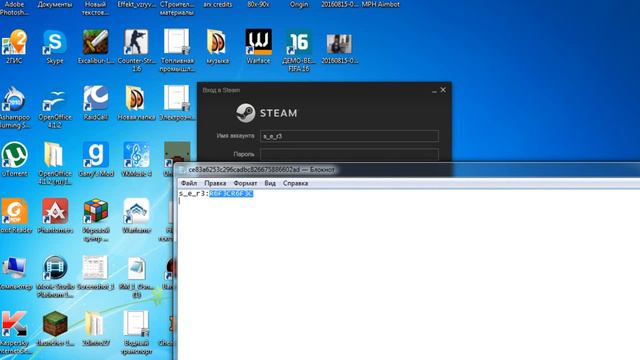This screenshot has height=360, width=640.
Task: Open the музыка folder icon
Action: pos(217,42)
